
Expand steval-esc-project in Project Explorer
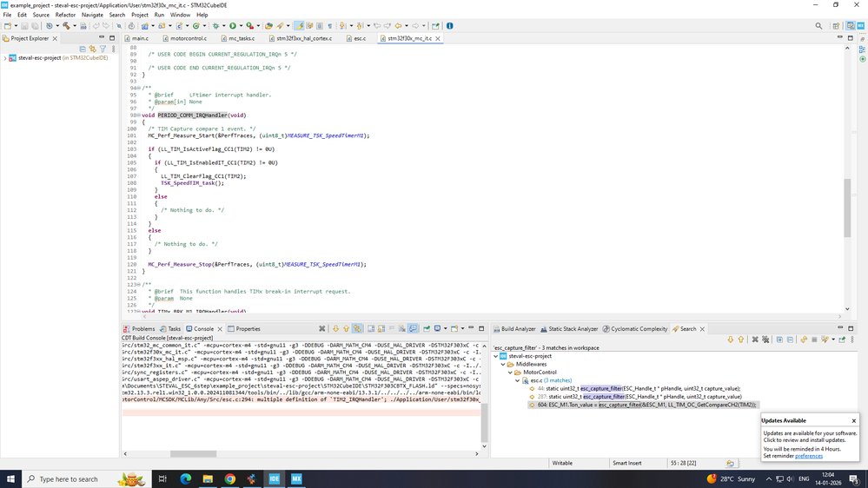click(x=5, y=58)
